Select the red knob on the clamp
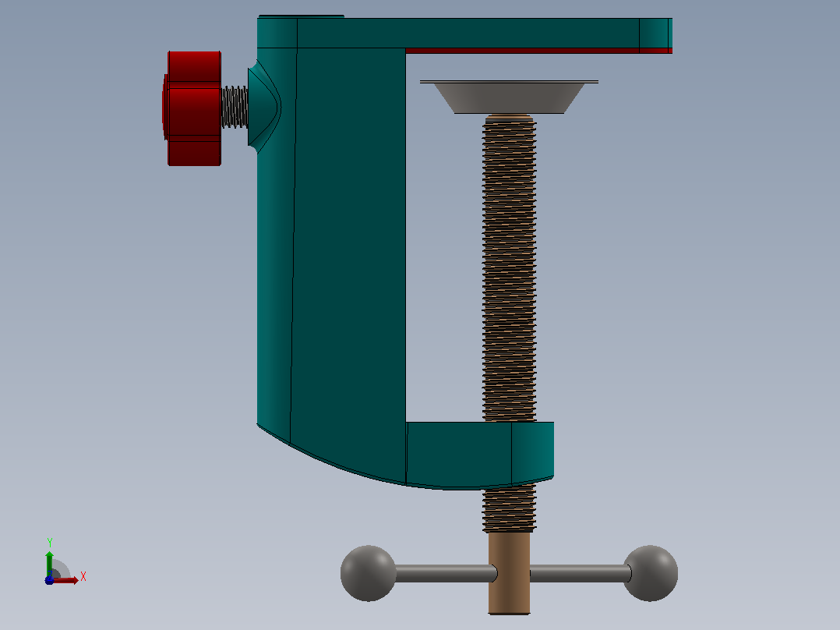 click(192, 108)
